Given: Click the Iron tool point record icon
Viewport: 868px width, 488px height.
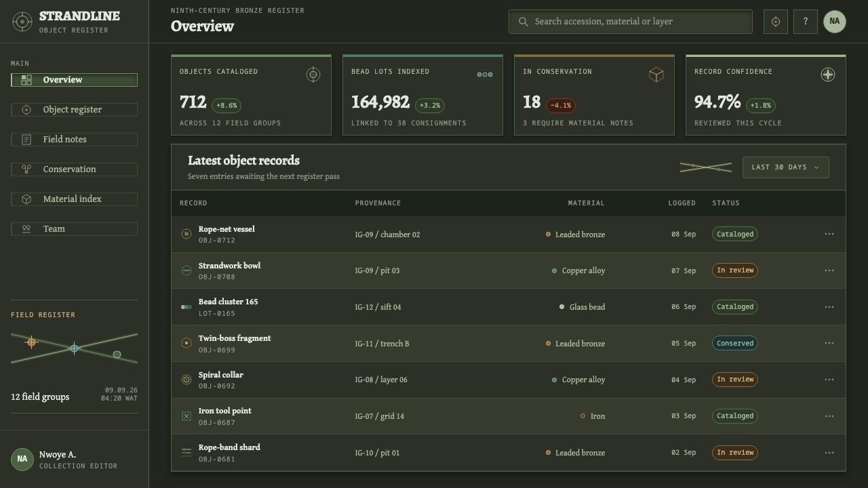Looking at the screenshot, I should coord(186,416).
